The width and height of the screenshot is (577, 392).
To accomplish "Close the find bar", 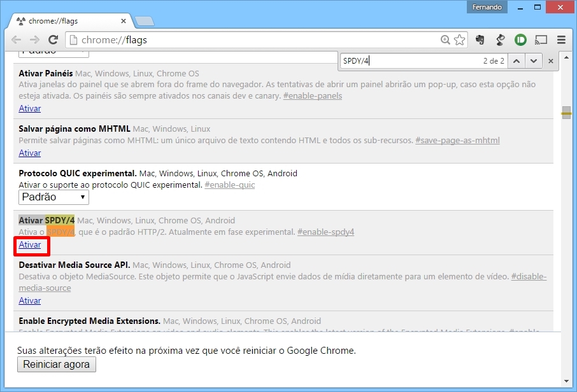I will pyautogui.click(x=551, y=61).
